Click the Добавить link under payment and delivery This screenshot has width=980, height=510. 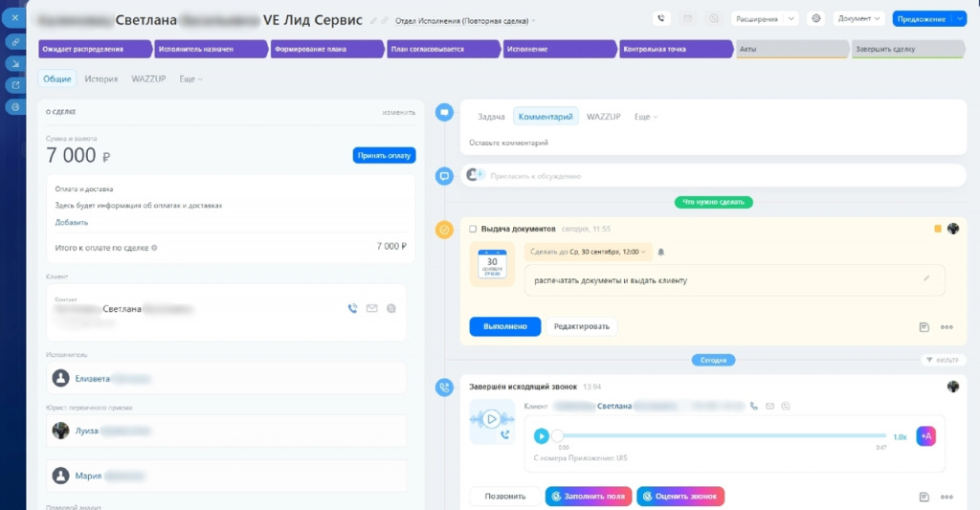71,223
